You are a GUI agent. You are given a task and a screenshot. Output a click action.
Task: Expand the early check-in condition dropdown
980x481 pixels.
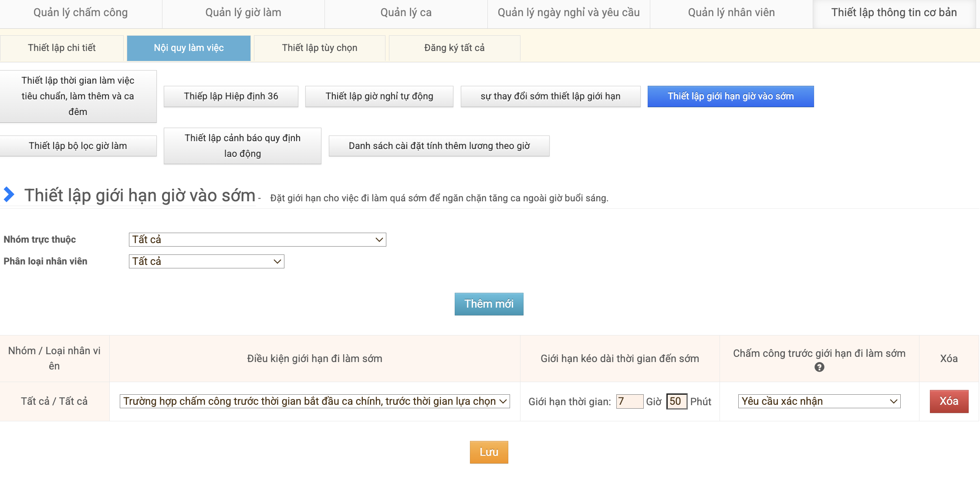pos(314,401)
